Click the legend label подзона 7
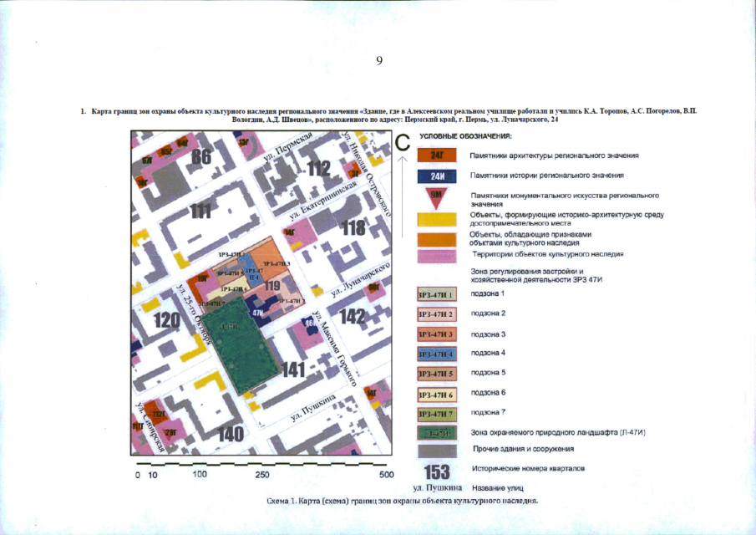 click(x=488, y=412)
